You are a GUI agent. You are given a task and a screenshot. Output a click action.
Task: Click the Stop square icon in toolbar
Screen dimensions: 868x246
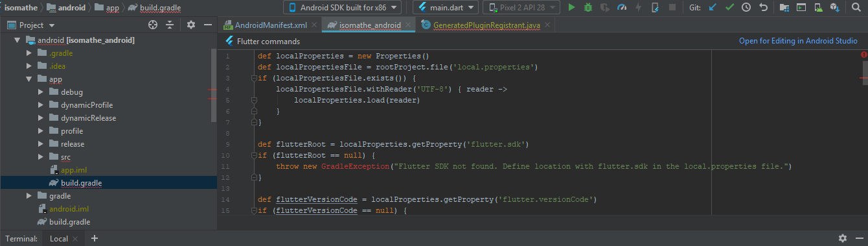click(672, 8)
